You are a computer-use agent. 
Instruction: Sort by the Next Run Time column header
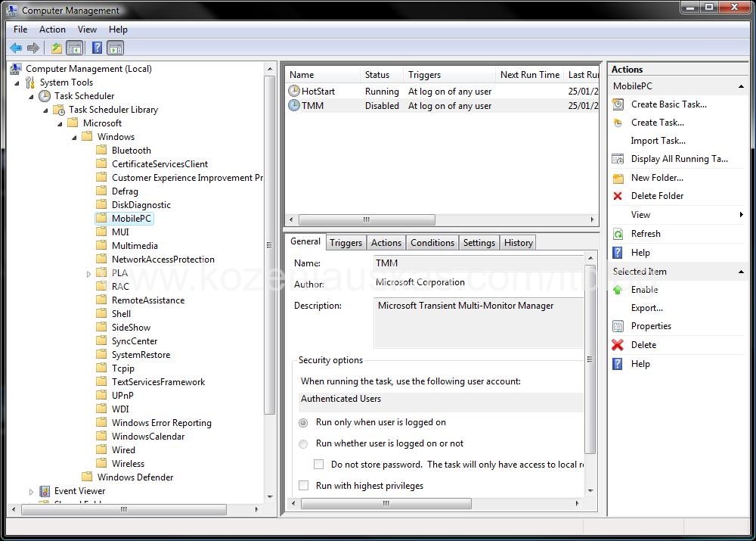point(529,75)
